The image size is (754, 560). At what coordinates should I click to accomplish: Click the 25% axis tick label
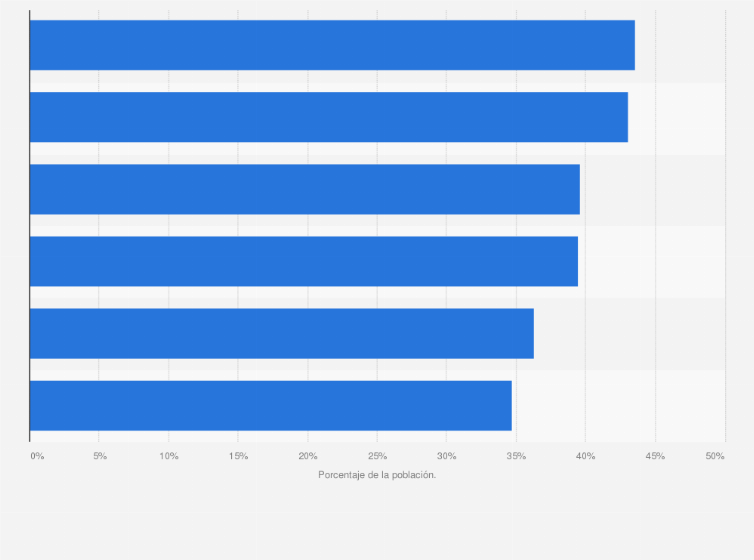click(377, 456)
